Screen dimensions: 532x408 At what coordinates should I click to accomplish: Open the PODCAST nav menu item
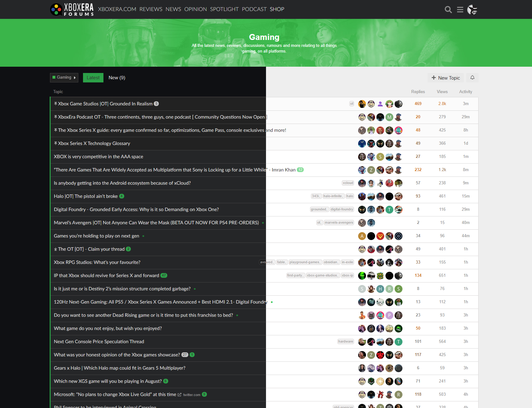(254, 9)
